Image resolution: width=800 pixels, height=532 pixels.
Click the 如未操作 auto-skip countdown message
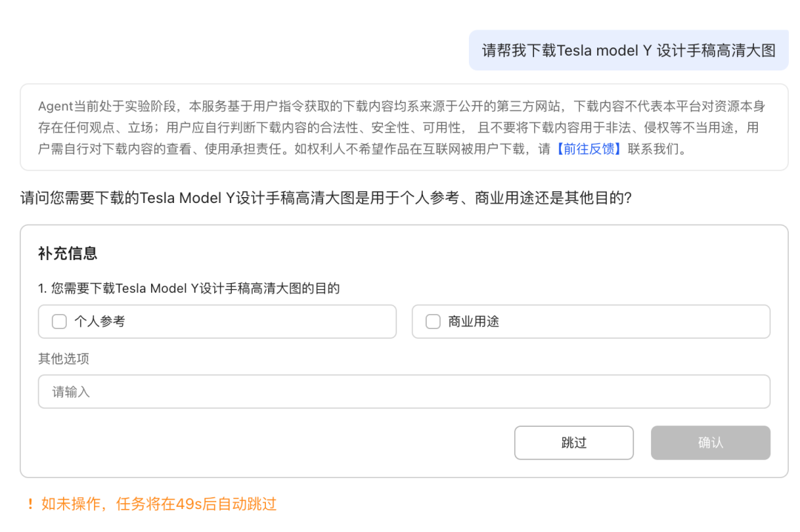tap(159, 505)
